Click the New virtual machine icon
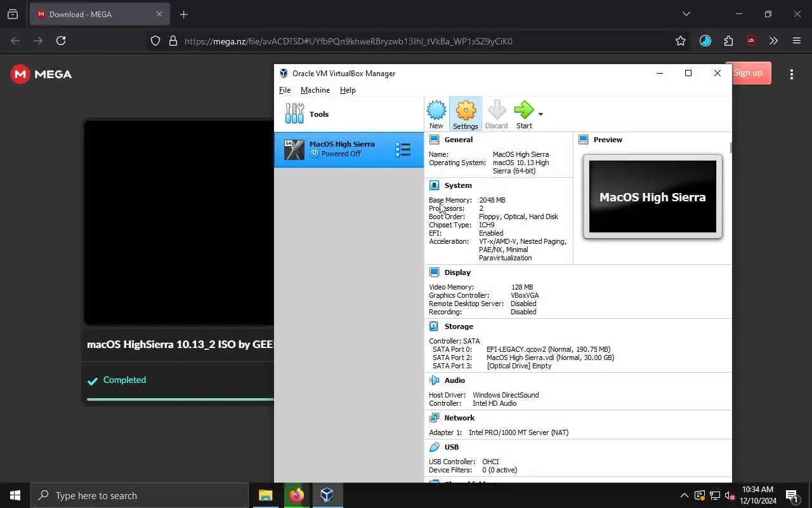This screenshot has height=508, width=812. click(436, 114)
